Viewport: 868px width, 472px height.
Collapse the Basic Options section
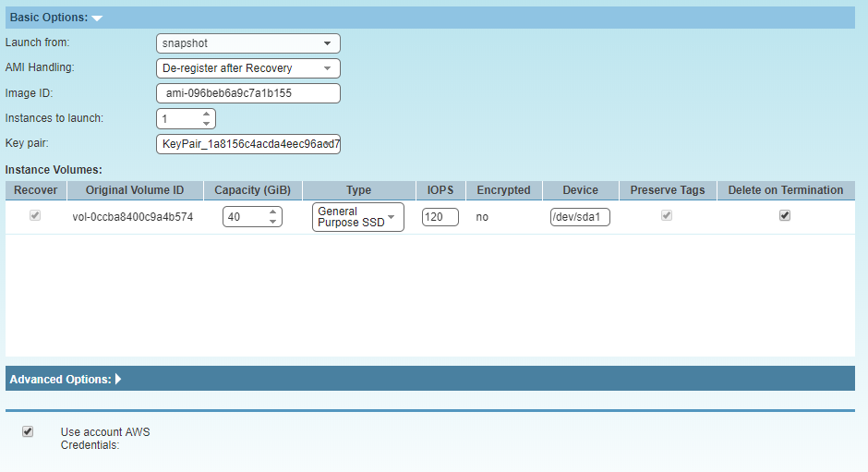pyautogui.click(x=97, y=18)
